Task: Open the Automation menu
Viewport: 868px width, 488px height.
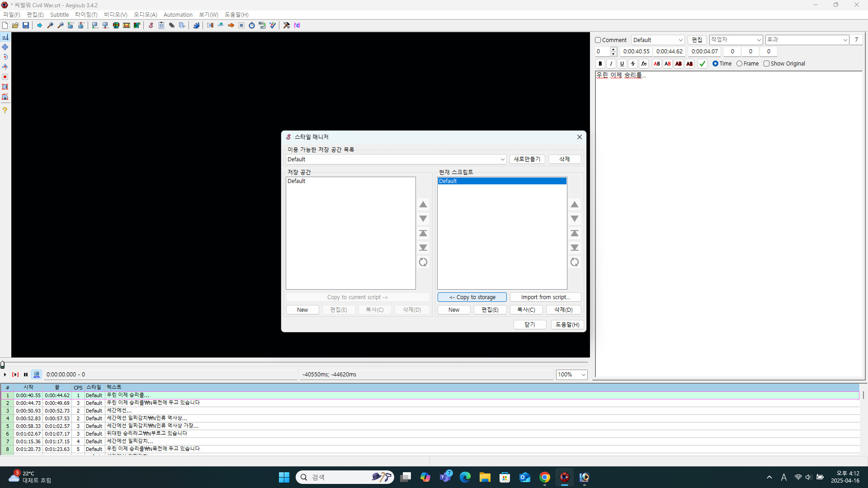Action: (178, 14)
